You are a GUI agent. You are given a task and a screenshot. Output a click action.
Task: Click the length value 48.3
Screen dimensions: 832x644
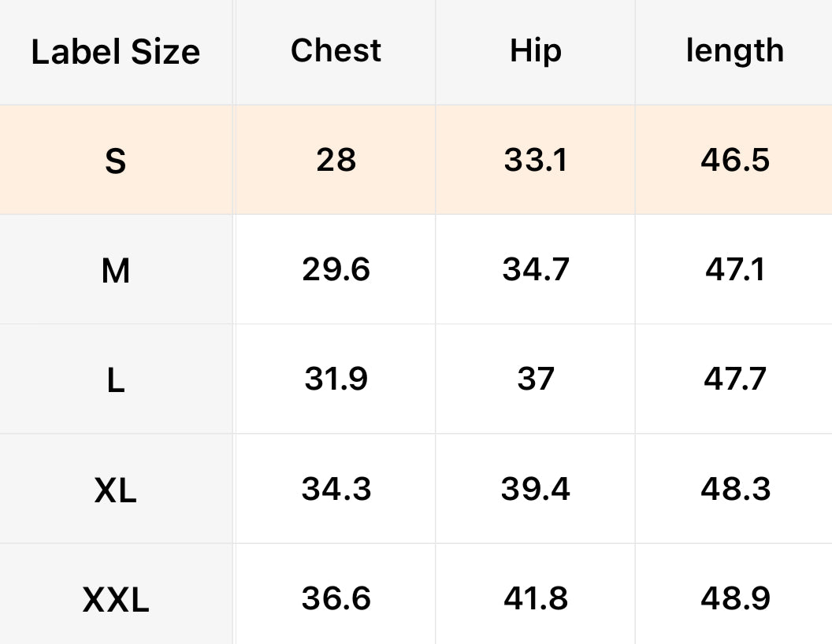click(734, 489)
